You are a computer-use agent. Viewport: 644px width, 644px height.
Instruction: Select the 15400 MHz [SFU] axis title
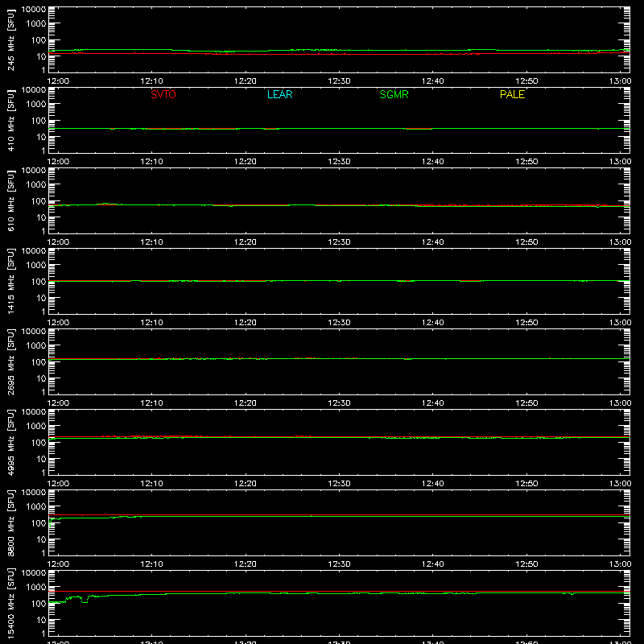click(x=11, y=603)
